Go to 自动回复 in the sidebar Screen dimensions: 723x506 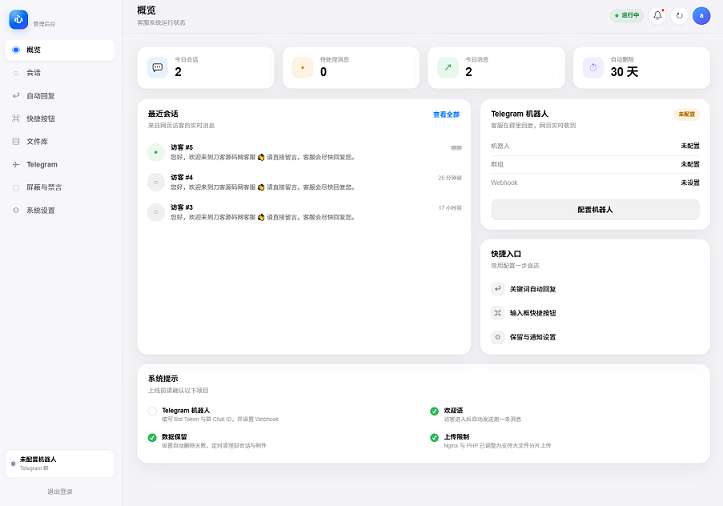[60, 96]
